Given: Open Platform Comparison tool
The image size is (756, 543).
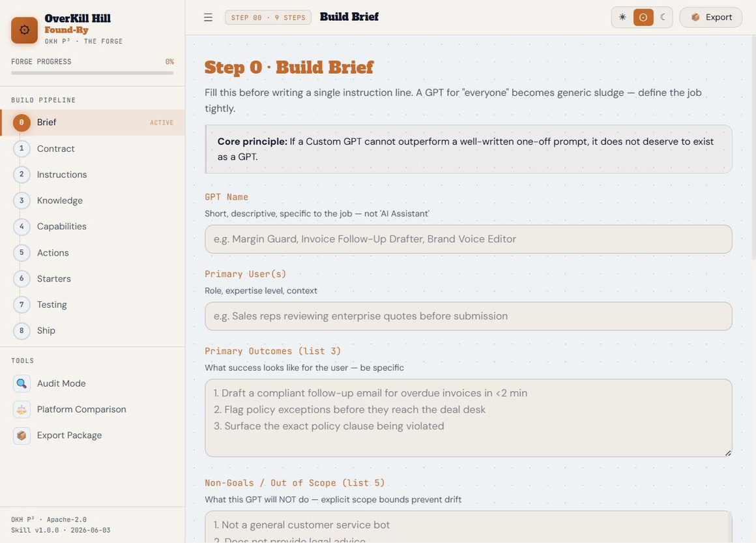Looking at the screenshot, I should [93, 409].
